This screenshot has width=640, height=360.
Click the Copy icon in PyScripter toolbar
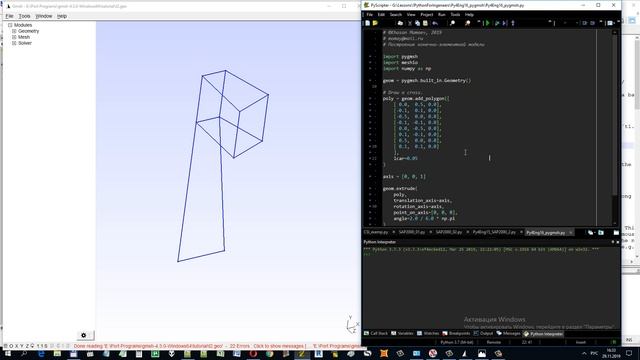click(417, 23)
